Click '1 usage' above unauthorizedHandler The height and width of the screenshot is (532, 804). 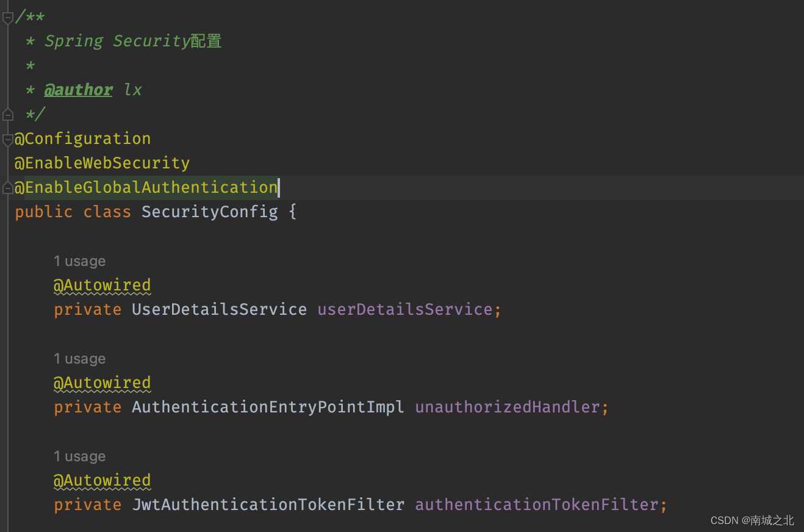(79, 358)
